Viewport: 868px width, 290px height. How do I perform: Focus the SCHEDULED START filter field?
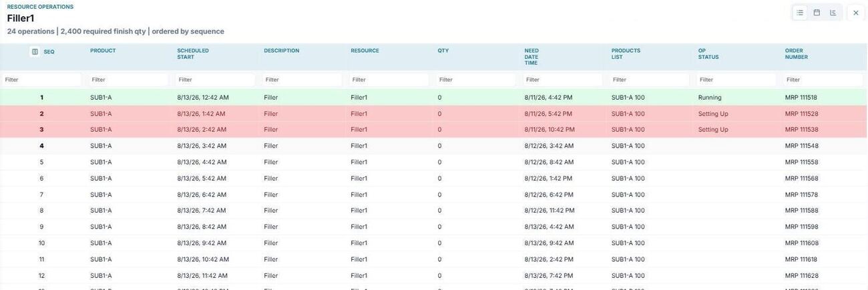215,80
